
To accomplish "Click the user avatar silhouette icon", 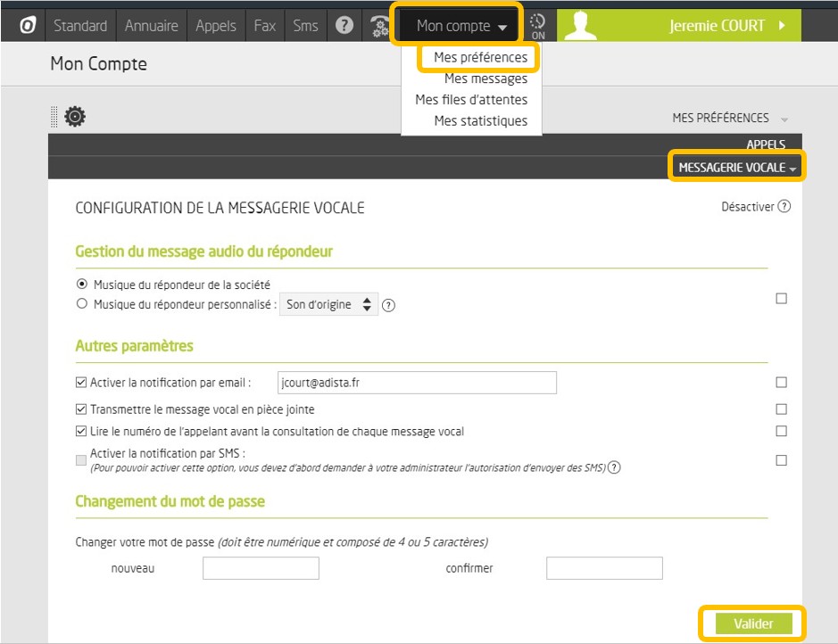I will (581, 26).
